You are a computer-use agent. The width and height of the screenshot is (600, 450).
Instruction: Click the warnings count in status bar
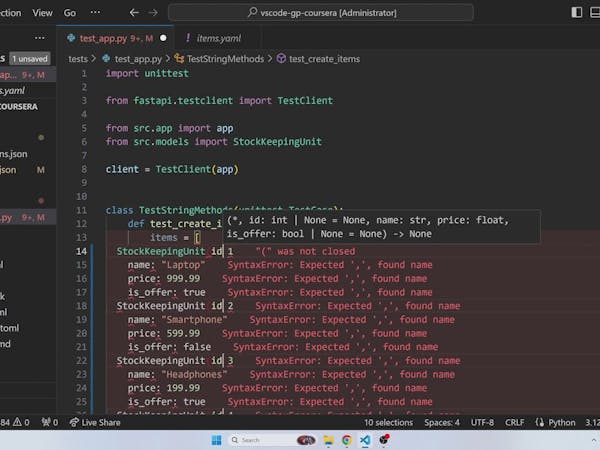[21, 422]
